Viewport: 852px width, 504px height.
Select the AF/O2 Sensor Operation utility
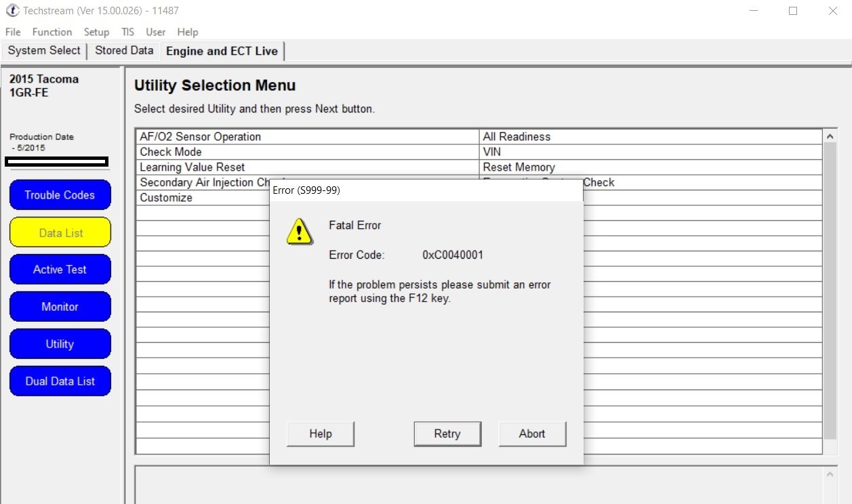[308, 136]
